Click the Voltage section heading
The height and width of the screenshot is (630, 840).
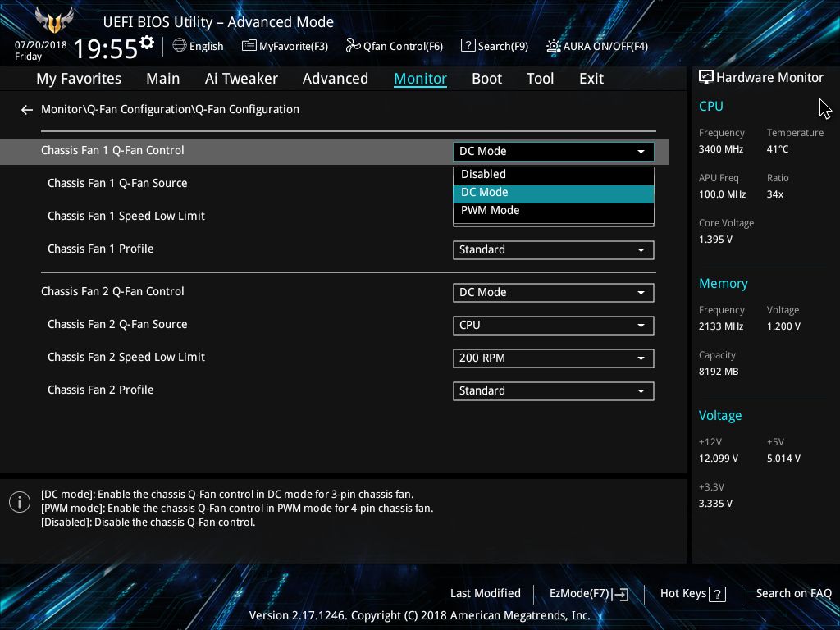pos(720,415)
